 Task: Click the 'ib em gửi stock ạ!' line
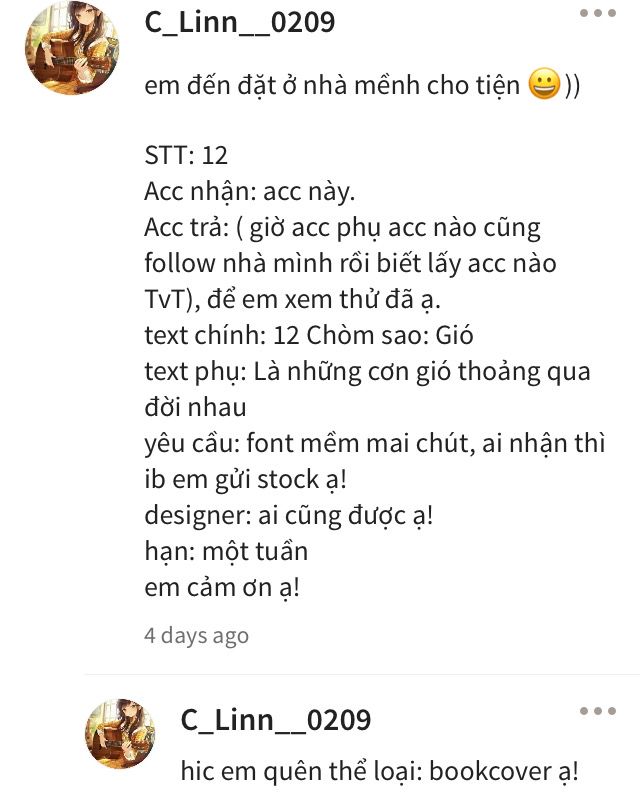point(245,480)
